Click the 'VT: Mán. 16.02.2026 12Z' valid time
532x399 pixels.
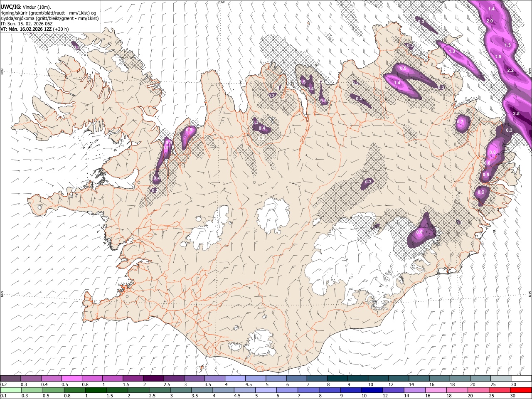click(26, 29)
